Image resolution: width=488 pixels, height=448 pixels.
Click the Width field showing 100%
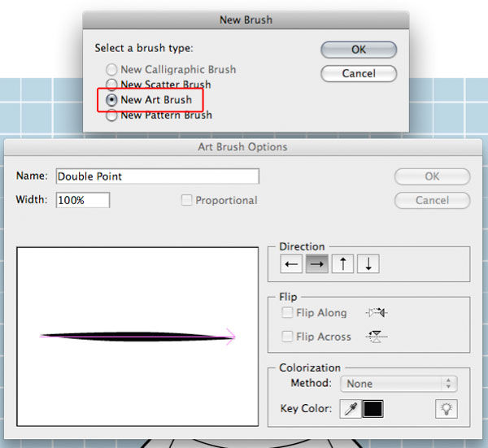point(83,200)
